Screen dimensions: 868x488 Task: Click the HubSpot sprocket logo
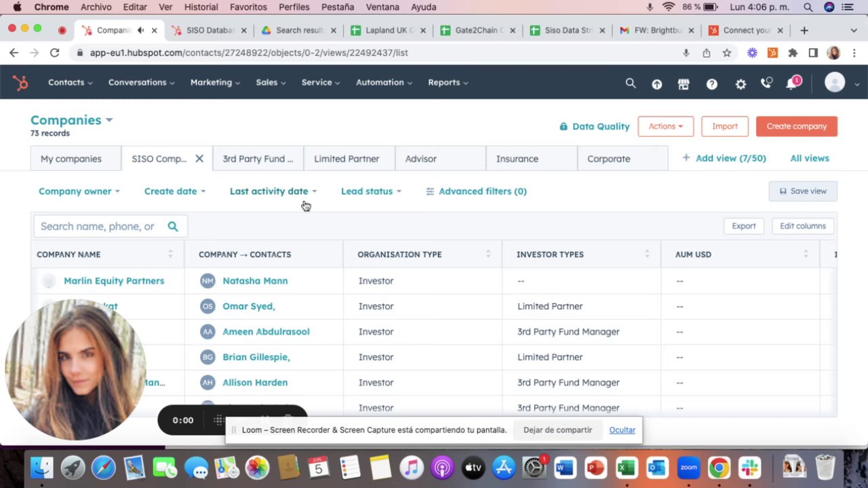[20, 83]
